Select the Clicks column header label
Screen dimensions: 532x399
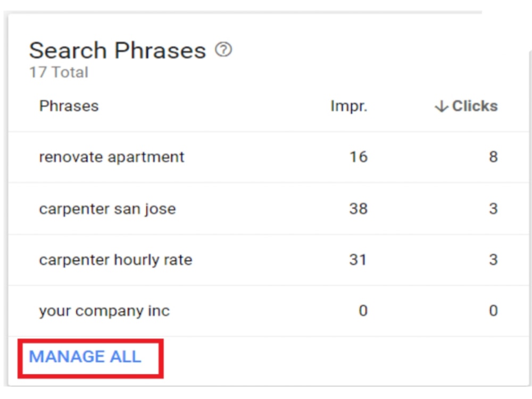tap(475, 106)
